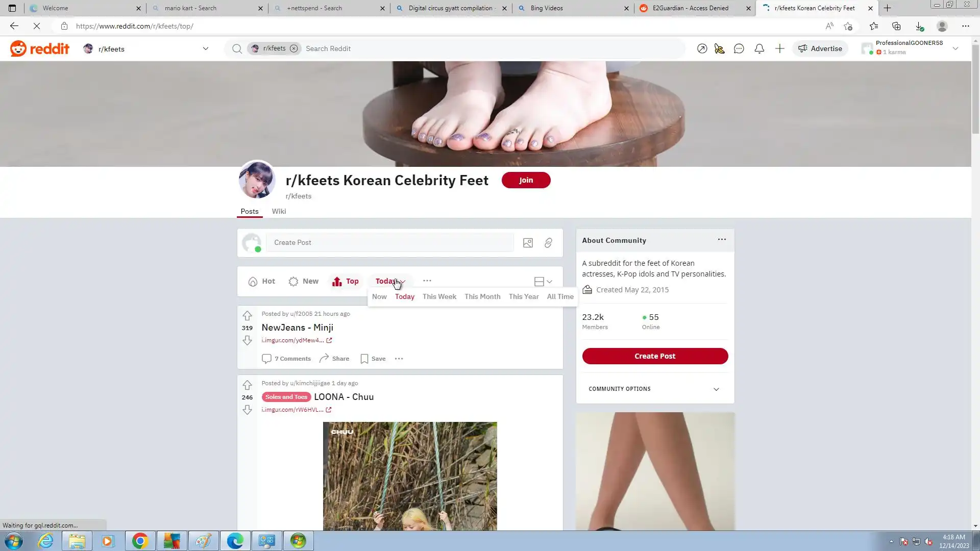Click the Popular arrow icon in header
The height and width of the screenshot is (551, 980).
(x=702, y=49)
